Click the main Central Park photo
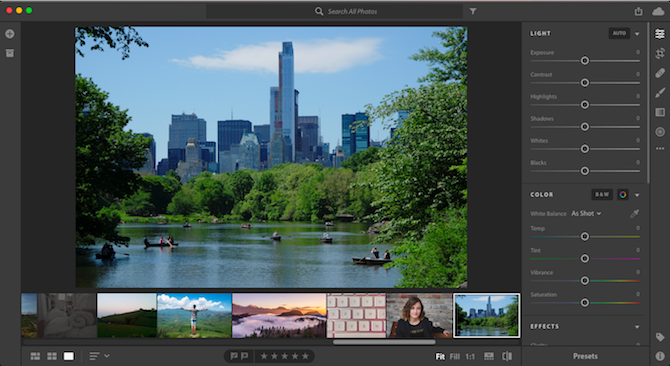 coord(271,157)
